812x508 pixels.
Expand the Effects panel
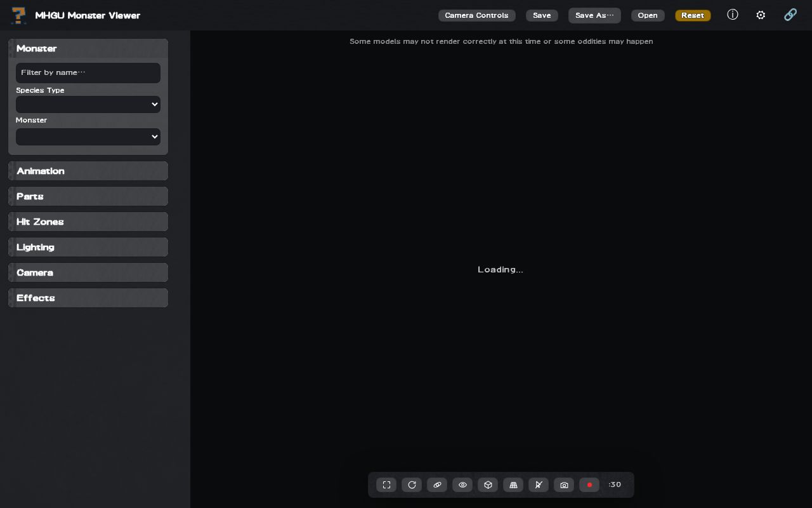click(x=88, y=298)
